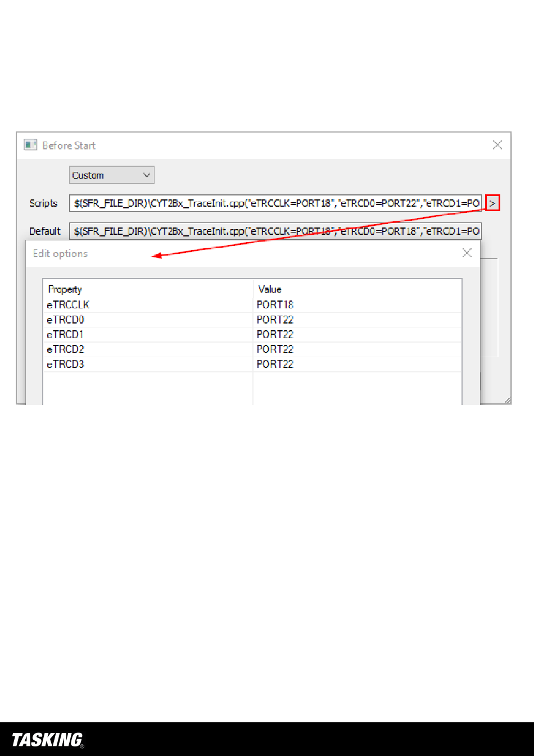Click the Property column header
The image size is (534, 756).
pyautogui.click(x=148, y=289)
